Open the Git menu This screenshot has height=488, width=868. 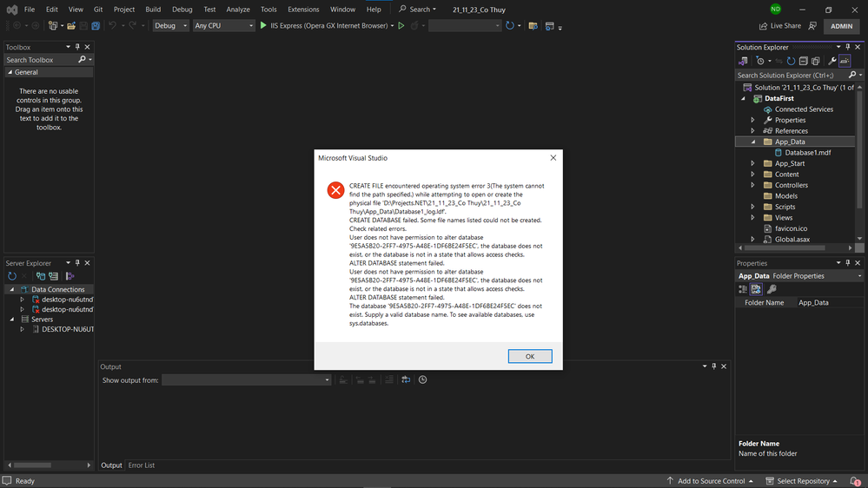[x=98, y=10]
